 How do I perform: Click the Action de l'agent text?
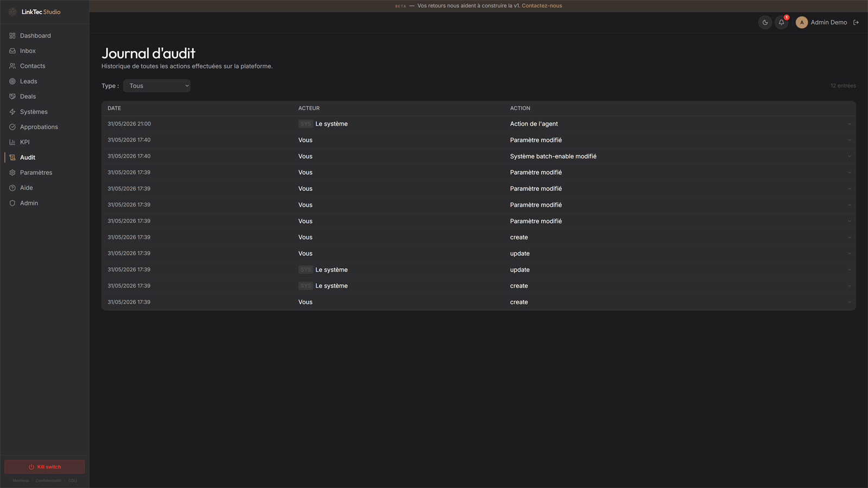tap(534, 124)
